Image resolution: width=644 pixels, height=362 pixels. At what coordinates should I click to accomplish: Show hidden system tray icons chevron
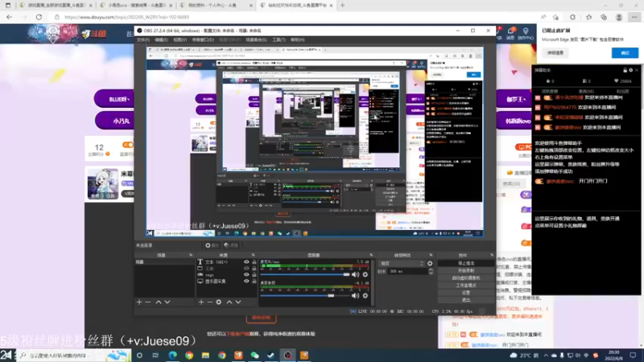pyautogui.click(x=546, y=356)
